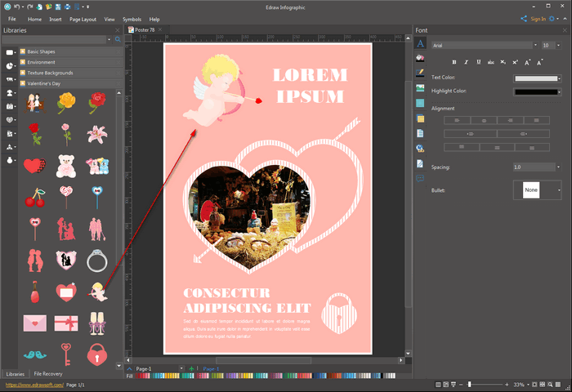This screenshot has height=392, width=572.
Task: Pick the teddy bear symbol
Action: pos(66,165)
